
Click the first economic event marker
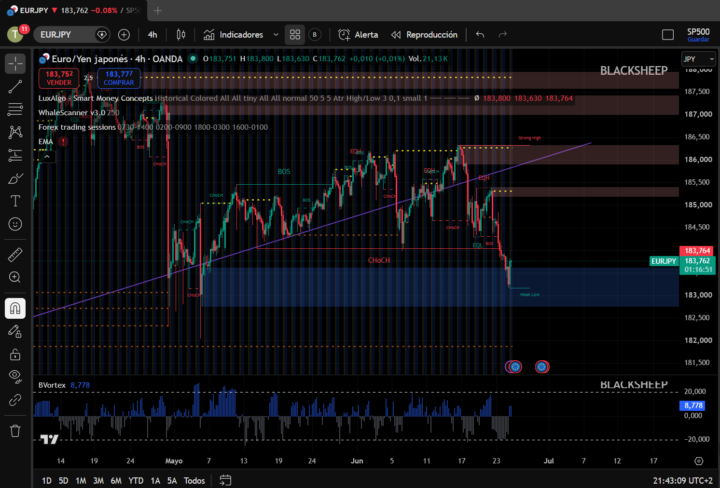coord(515,367)
